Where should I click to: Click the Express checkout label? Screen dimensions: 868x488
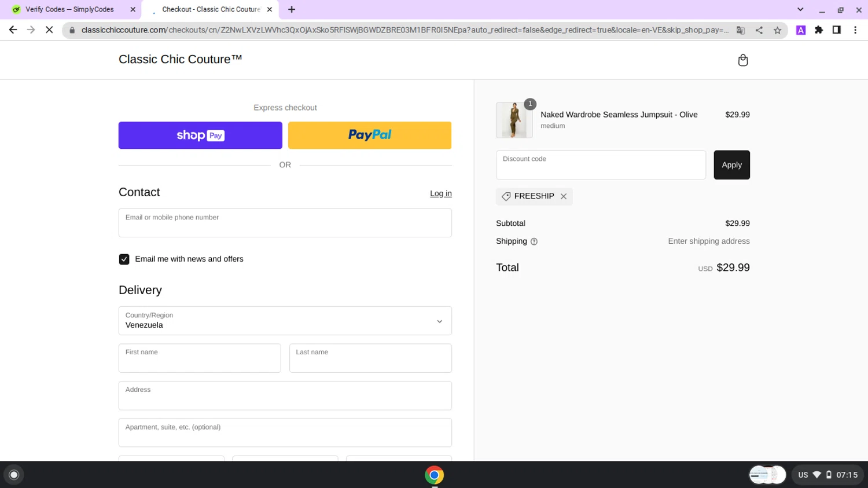click(x=285, y=108)
